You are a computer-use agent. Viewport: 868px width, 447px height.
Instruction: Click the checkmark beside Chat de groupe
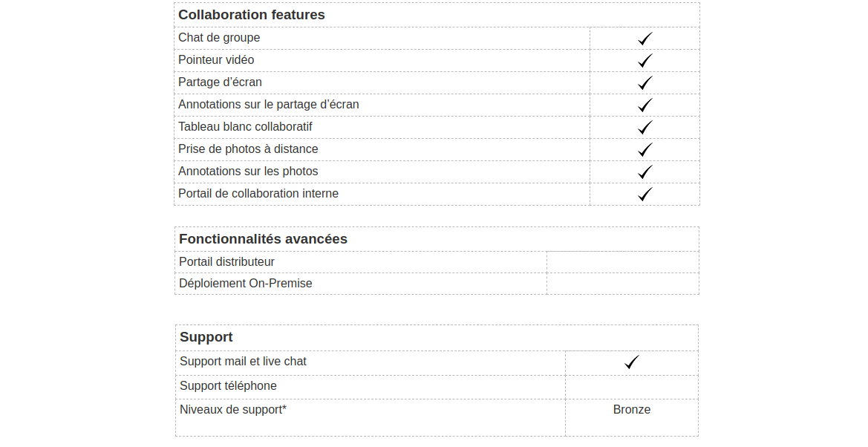645,38
